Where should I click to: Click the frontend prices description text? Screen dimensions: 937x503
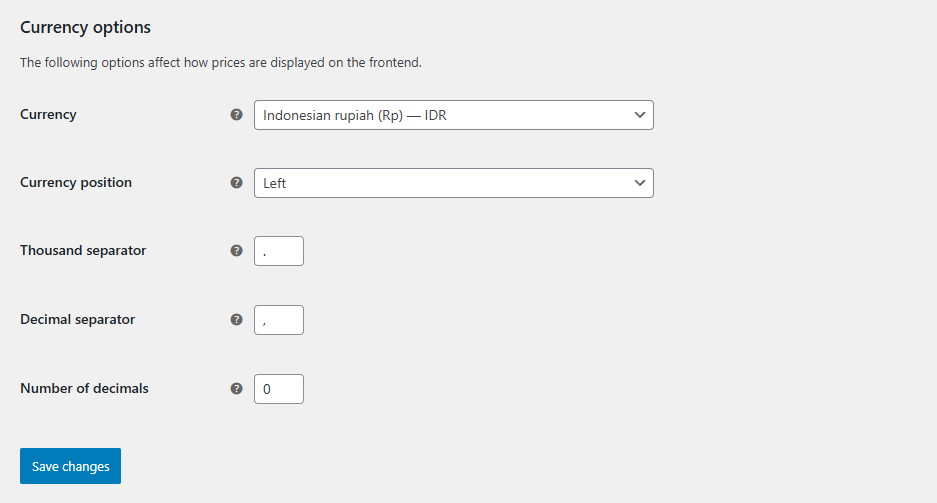click(x=221, y=63)
